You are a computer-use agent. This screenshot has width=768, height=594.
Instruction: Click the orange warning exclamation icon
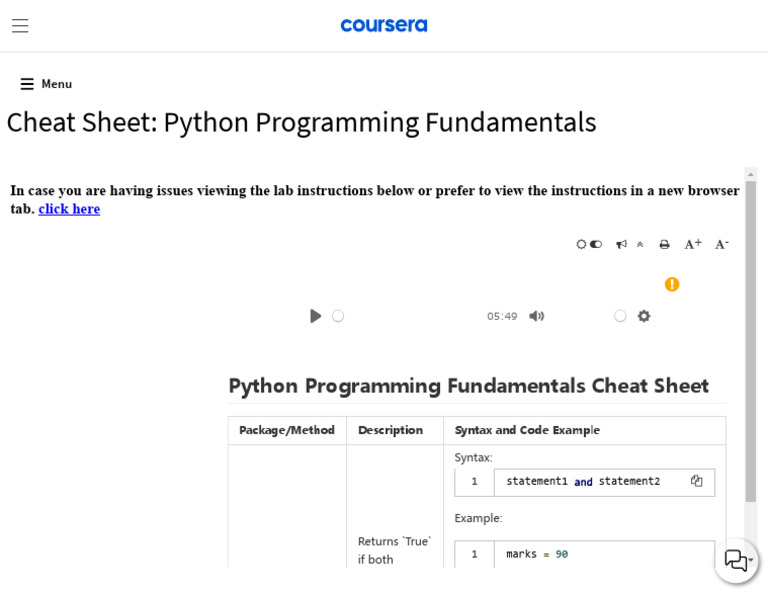tap(672, 284)
